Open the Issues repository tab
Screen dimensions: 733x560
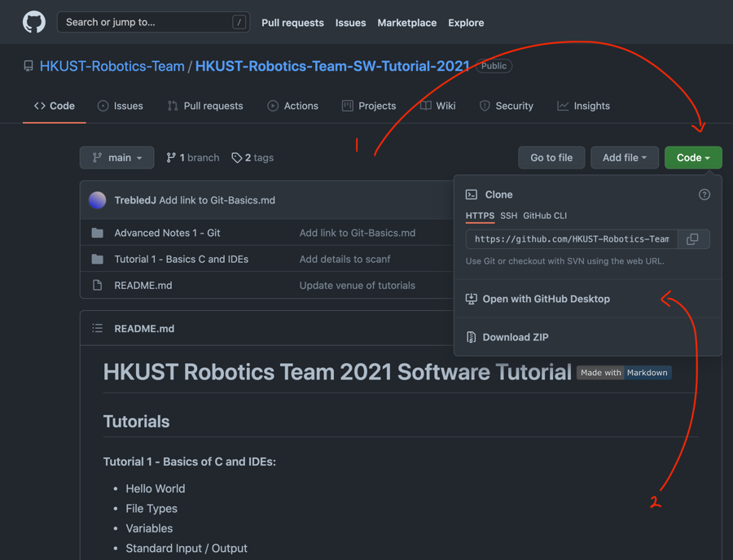point(120,106)
